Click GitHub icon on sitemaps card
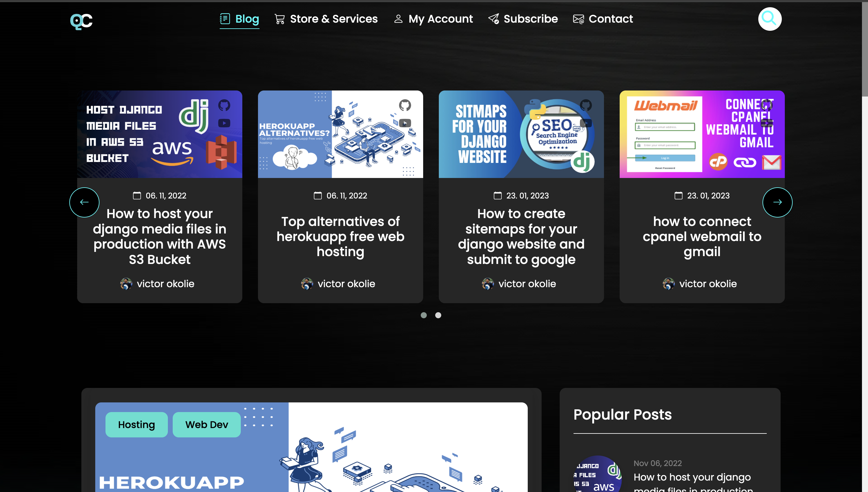The height and width of the screenshot is (492, 868). [x=586, y=106]
